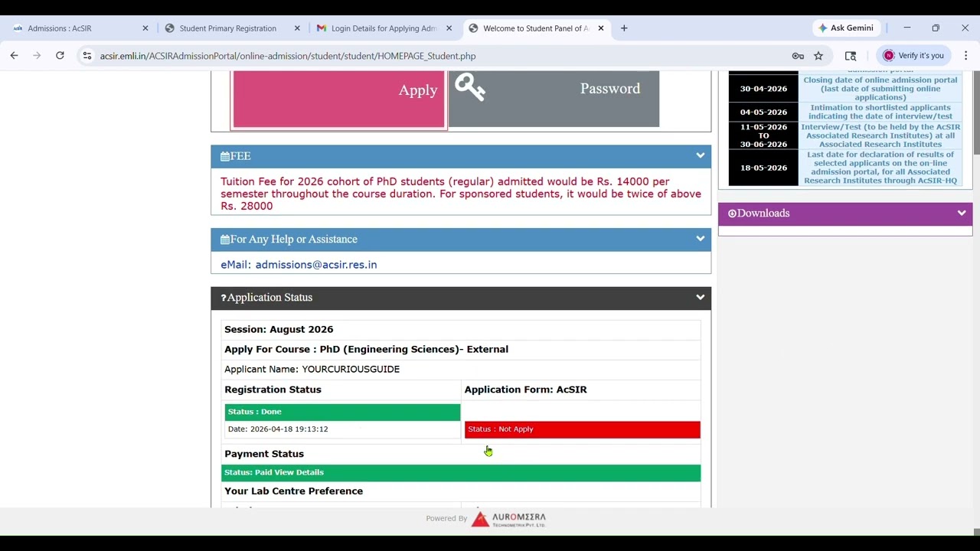Click admissions@acsir.res.in email link
This screenshot has width=980, height=551.
316,265
